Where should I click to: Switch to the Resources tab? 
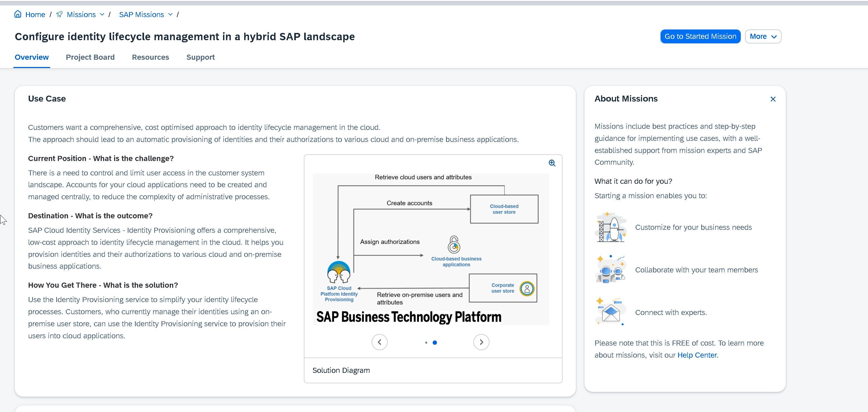(x=150, y=57)
